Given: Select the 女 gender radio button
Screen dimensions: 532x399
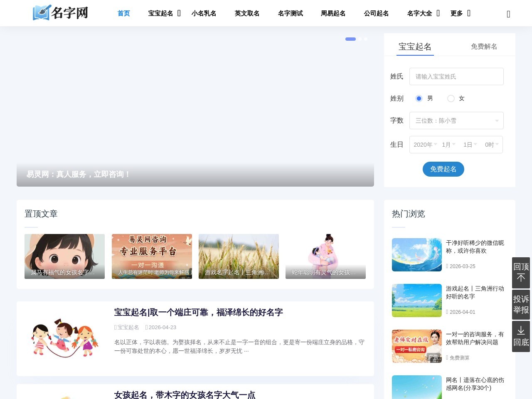Looking at the screenshot, I should click(451, 99).
